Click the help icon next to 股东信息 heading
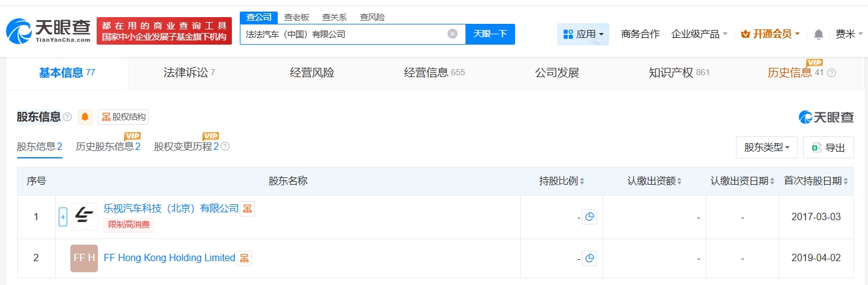868x285 pixels. [67, 117]
